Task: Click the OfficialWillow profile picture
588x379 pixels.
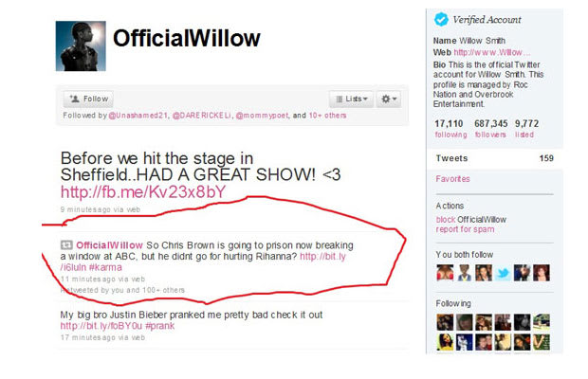Action: [81, 46]
